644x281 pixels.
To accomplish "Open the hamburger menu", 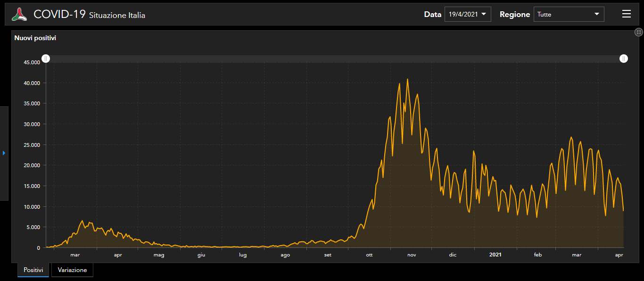I will pos(626,14).
